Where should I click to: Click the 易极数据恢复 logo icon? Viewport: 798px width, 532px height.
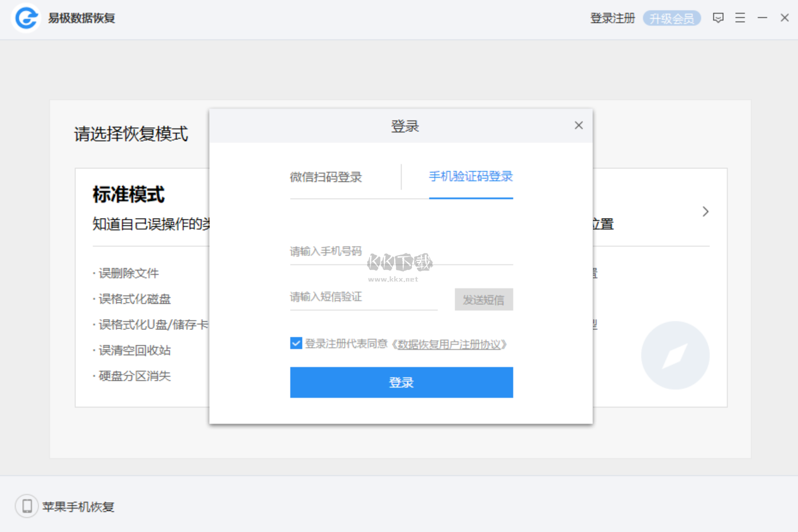(x=25, y=18)
